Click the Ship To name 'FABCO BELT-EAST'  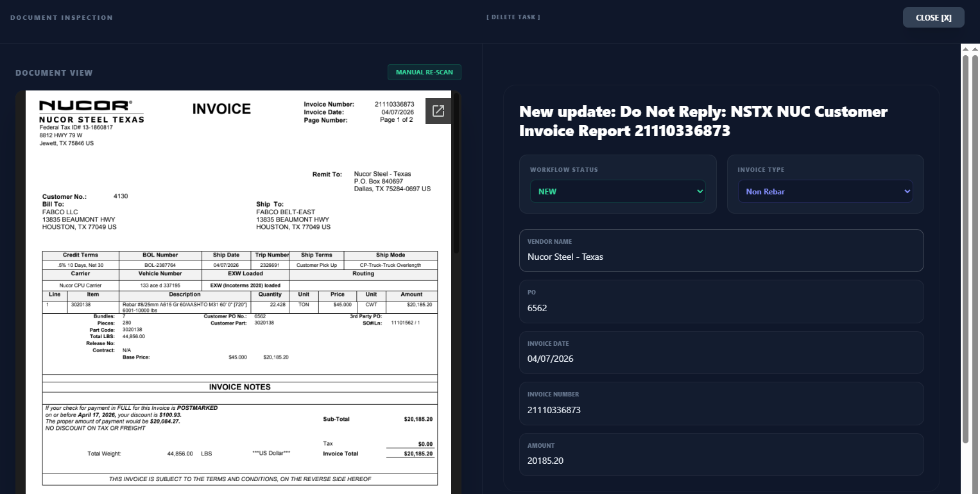[286, 212]
